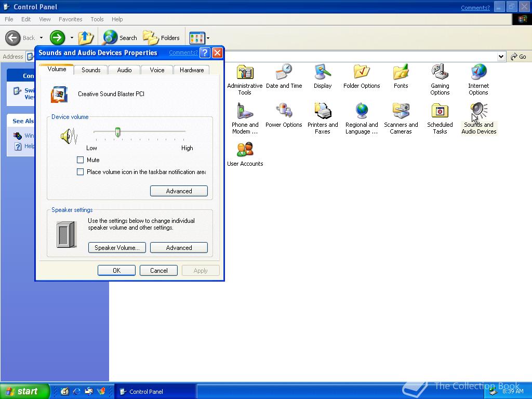Image resolution: width=532 pixels, height=399 pixels.
Task: Open the Views dropdown arrow
Action: (208, 38)
